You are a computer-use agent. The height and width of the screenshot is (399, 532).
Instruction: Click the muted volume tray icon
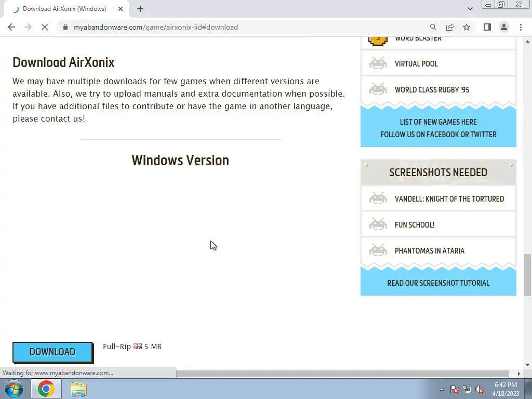(x=480, y=389)
